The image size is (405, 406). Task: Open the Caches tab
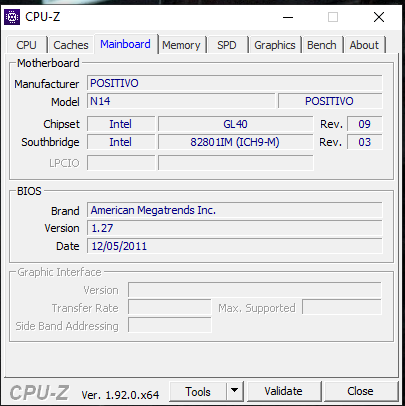coord(71,45)
